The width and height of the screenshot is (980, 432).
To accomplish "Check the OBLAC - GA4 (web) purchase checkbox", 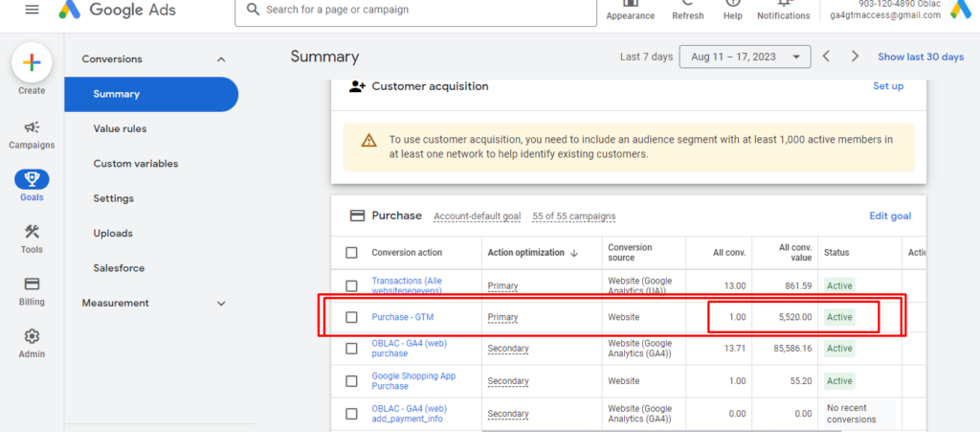I will coord(352,349).
